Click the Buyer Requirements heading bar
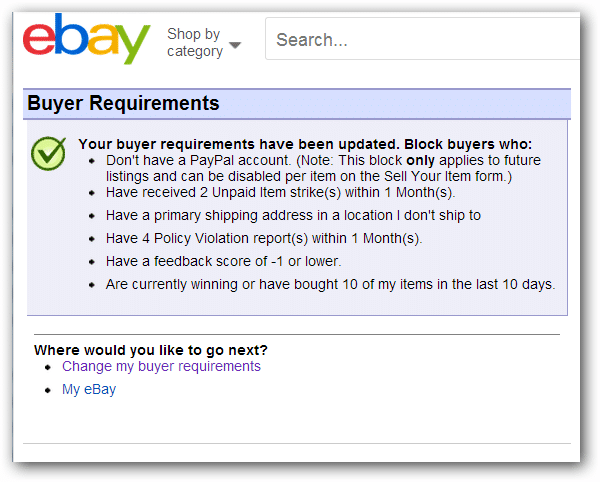The height and width of the screenshot is (482, 600). click(296, 104)
